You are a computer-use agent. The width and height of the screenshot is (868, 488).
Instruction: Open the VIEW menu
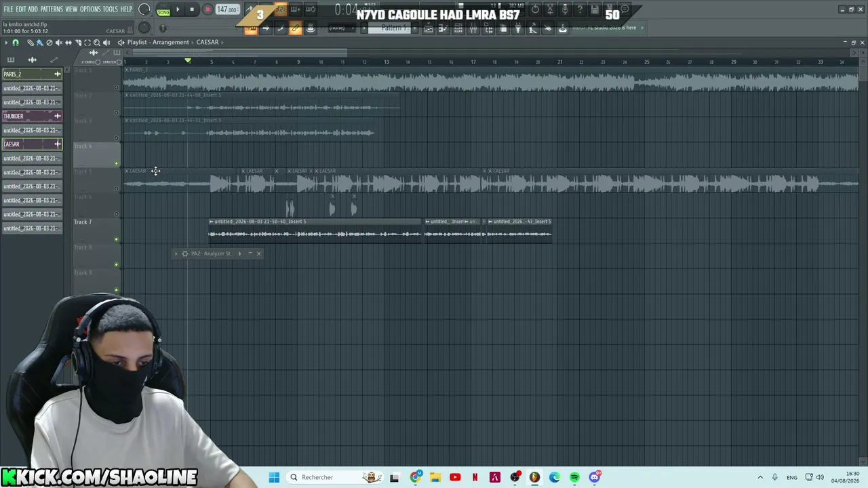tap(71, 9)
